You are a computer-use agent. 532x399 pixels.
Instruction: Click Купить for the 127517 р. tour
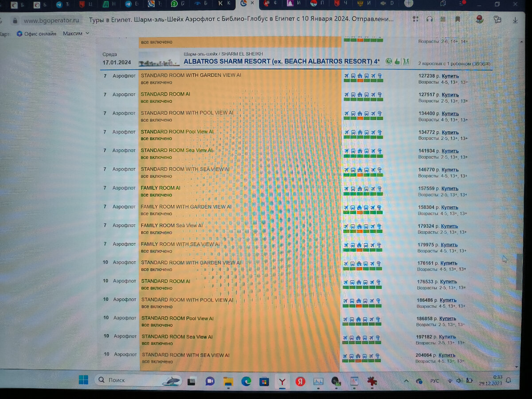coord(450,95)
